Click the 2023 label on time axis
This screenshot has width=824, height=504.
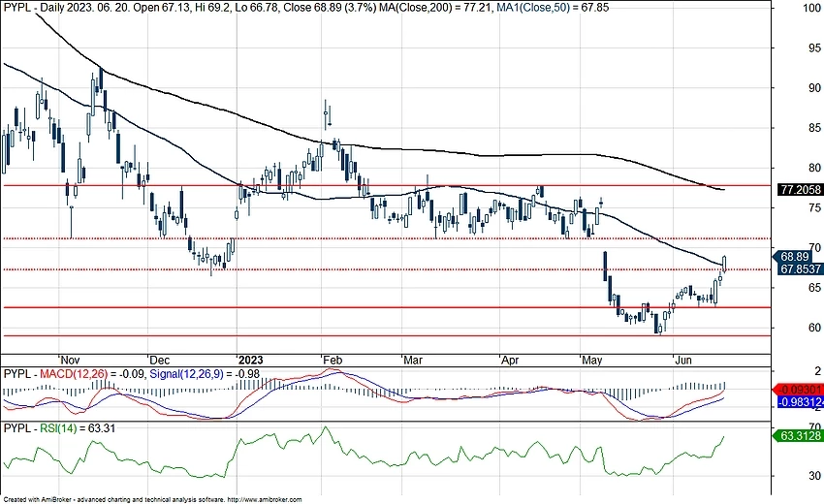pyautogui.click(x=250, y=360)
